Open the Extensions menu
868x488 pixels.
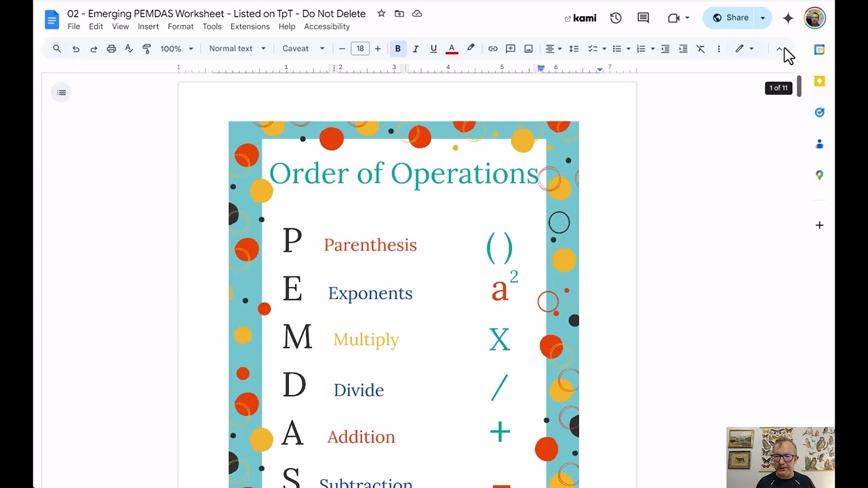[250, 26]
